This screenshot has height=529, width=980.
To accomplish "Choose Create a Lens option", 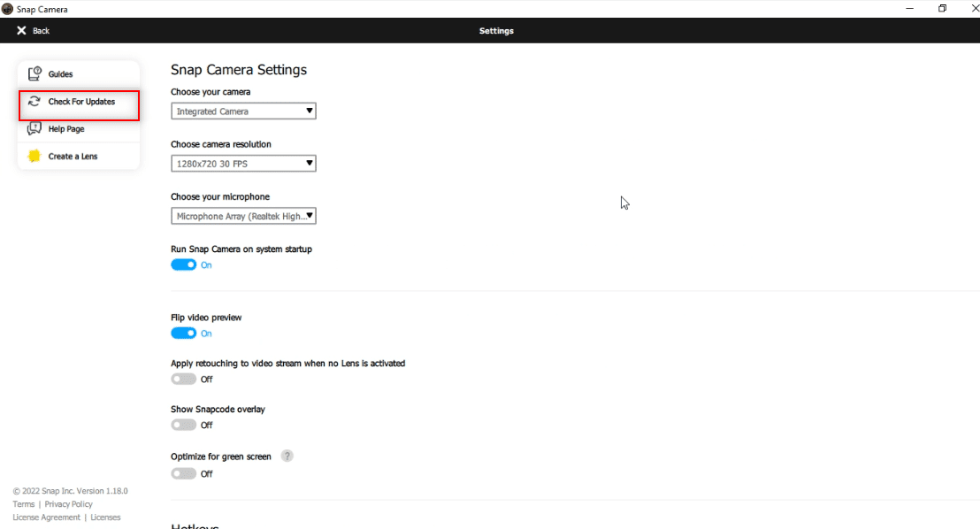I will [79, 157].
